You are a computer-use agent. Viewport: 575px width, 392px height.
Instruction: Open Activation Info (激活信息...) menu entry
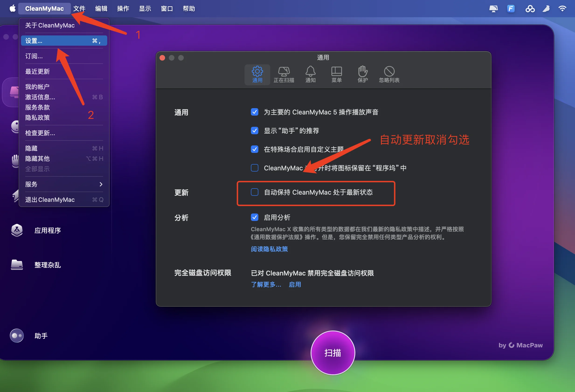coord(64,97)
